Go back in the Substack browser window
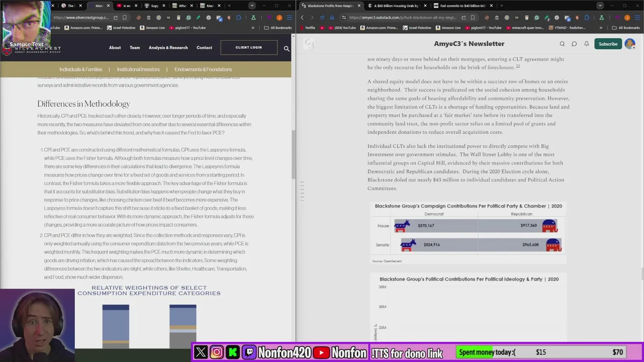 pos(302,18)
